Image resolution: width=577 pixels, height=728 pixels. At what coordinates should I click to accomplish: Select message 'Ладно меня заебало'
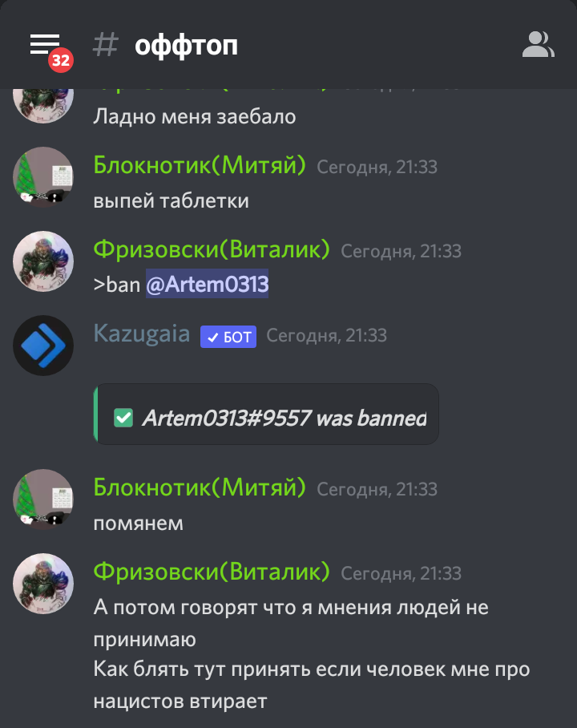pos(195,116)
